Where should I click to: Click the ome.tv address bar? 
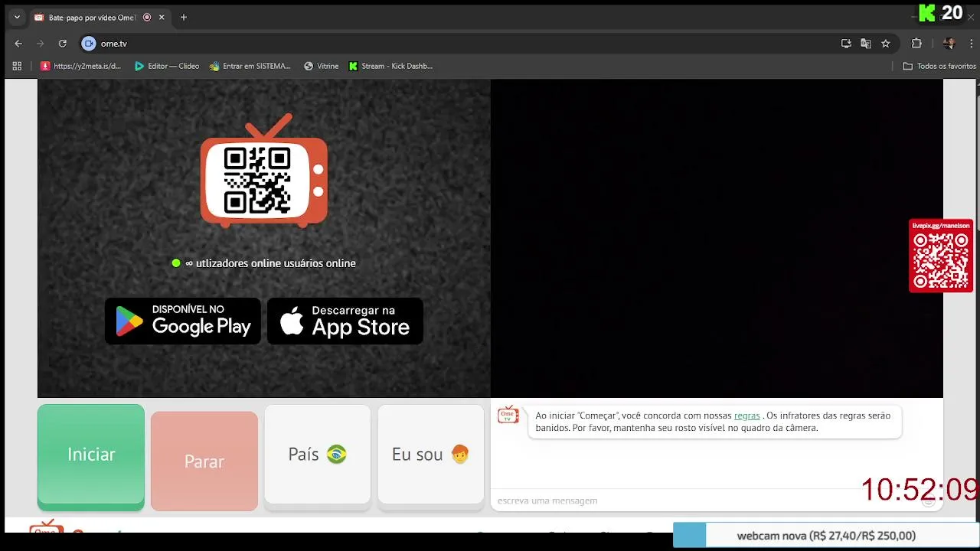459,44
